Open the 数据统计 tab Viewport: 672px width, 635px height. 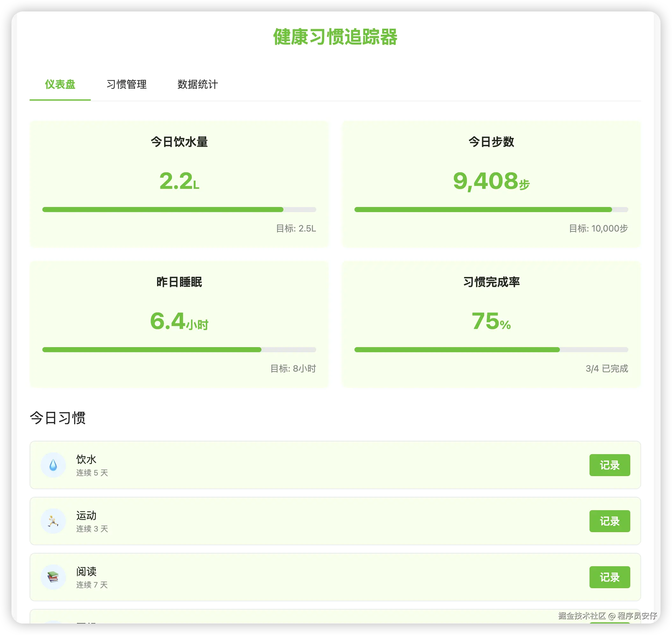(198, 84)
